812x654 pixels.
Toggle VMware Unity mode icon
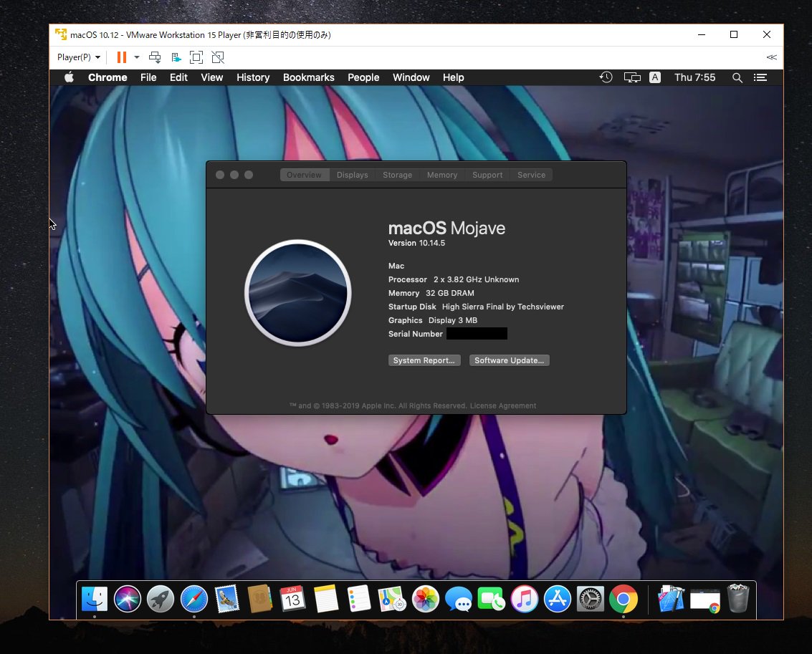click(218, 57)
